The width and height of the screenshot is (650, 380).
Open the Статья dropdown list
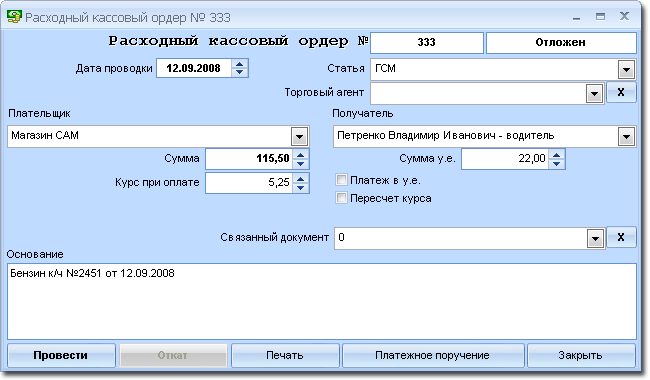(626, 69)
